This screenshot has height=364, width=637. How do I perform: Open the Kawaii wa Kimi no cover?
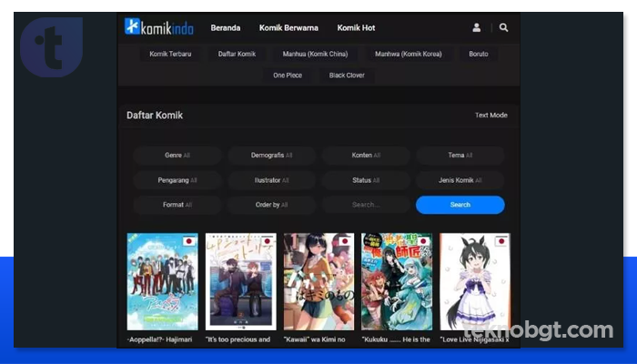click(x=318, y=281)
